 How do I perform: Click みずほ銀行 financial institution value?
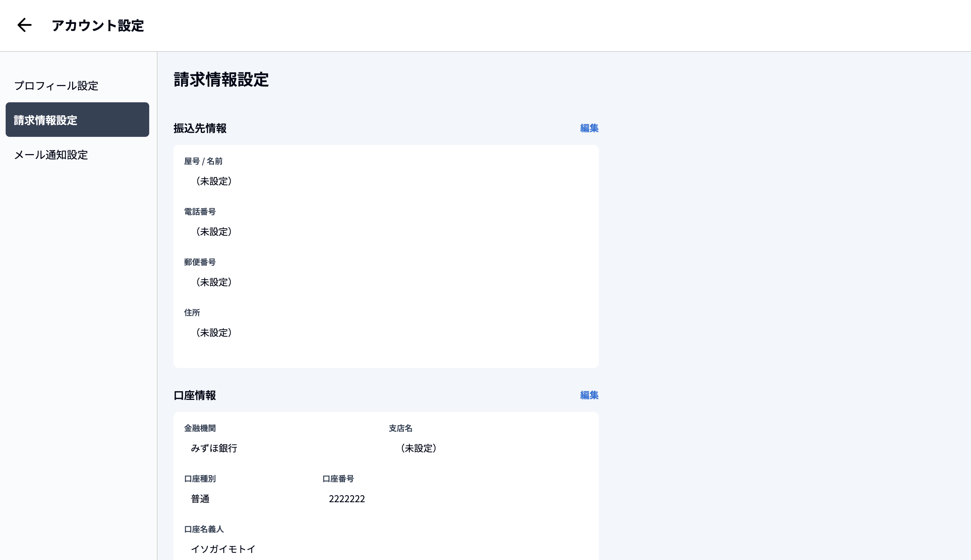click(x=214, y=448)
